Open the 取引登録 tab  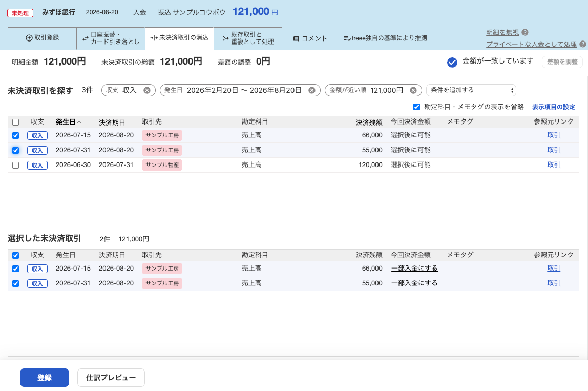click(42, 38)
